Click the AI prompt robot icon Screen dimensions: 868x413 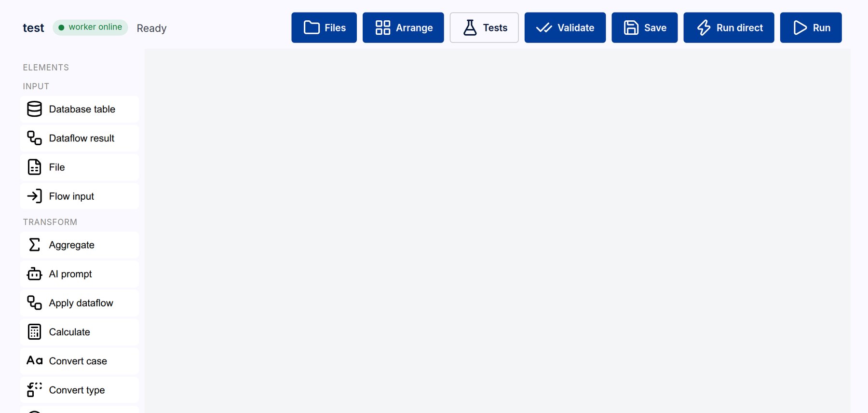[34, 274]
